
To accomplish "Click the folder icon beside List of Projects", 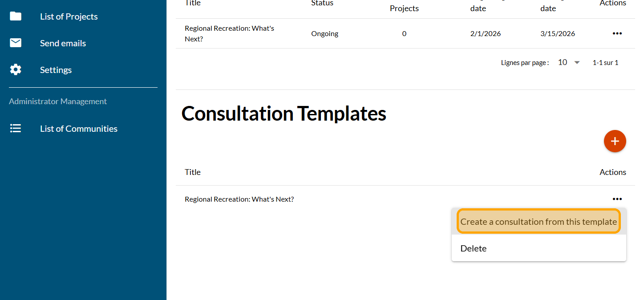I will pos(16,16).
